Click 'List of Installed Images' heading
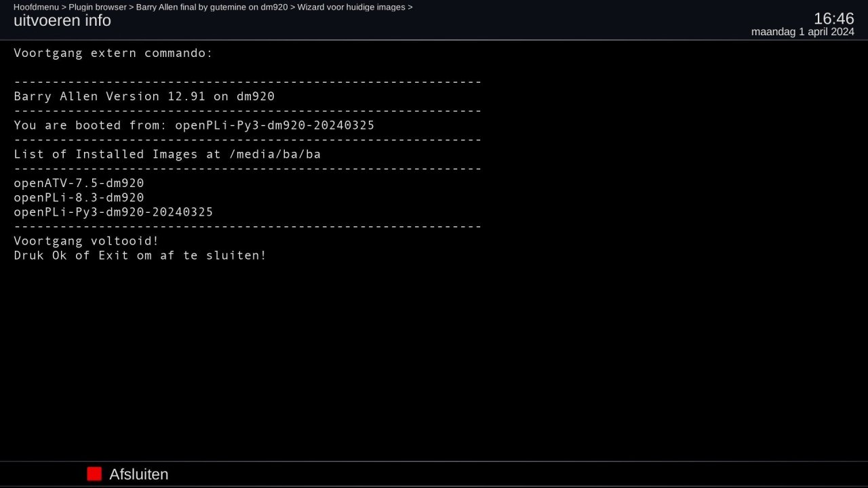 (167, 155)
